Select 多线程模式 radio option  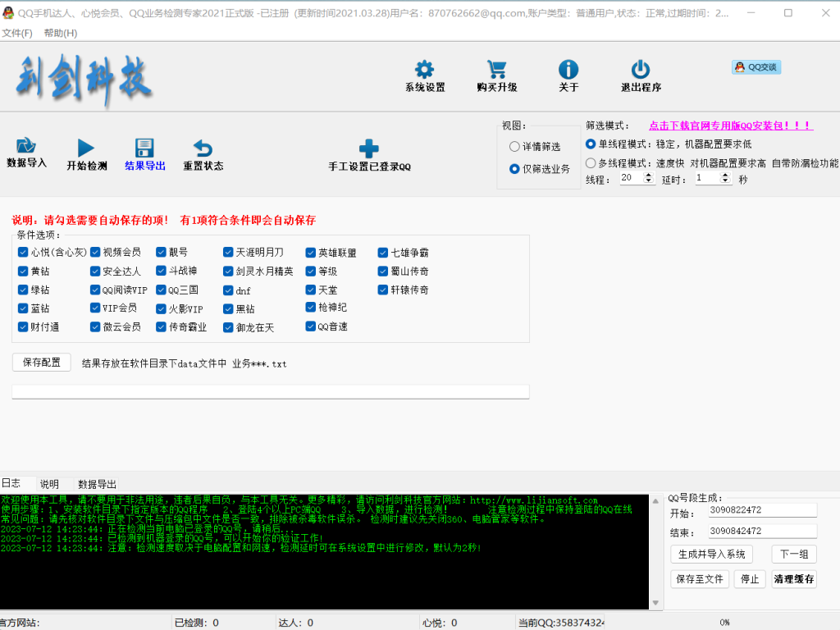coord(591,163)
